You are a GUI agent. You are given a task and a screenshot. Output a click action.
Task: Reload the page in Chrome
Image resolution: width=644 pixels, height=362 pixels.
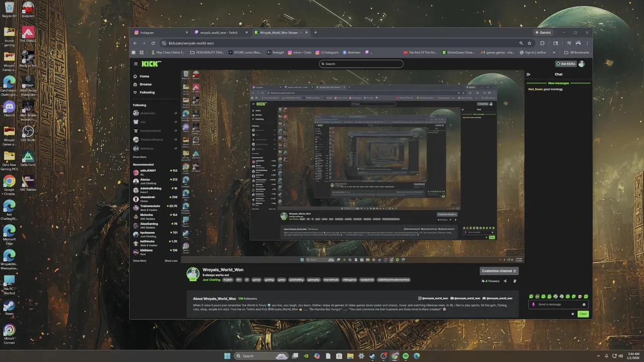pyautogui.click(x=153, y=43)
